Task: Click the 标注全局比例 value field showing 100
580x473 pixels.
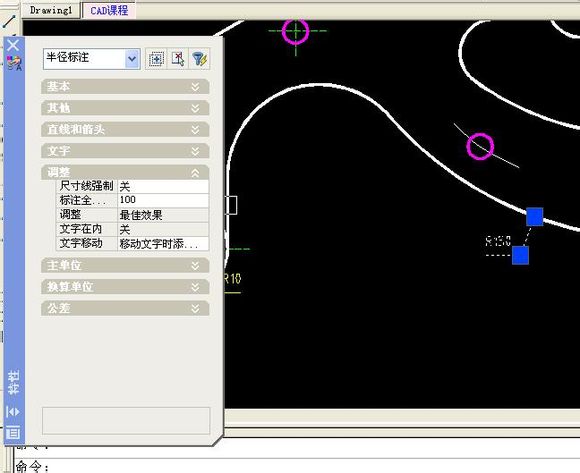Action: 163,200
